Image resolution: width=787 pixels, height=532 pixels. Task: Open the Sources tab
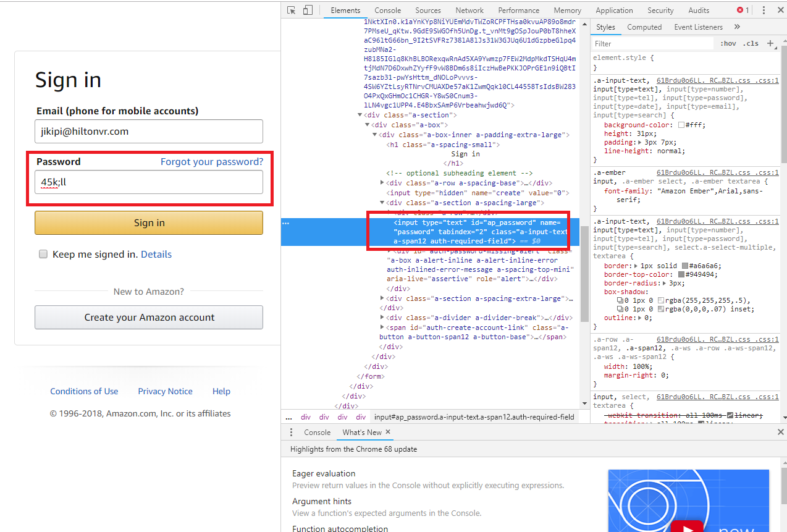(428, 10)
